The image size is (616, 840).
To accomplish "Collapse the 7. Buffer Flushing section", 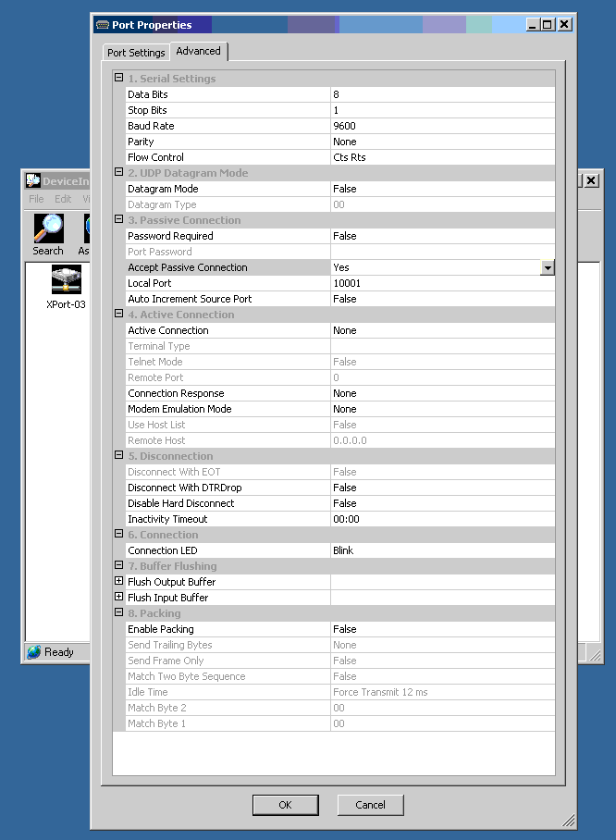I will [x=119, y=565].
